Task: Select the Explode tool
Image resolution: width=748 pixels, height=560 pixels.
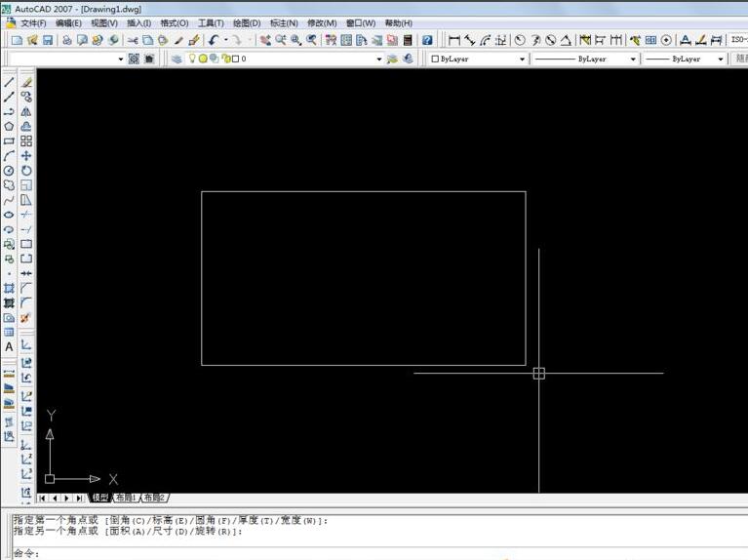Action: click(26, 318)
